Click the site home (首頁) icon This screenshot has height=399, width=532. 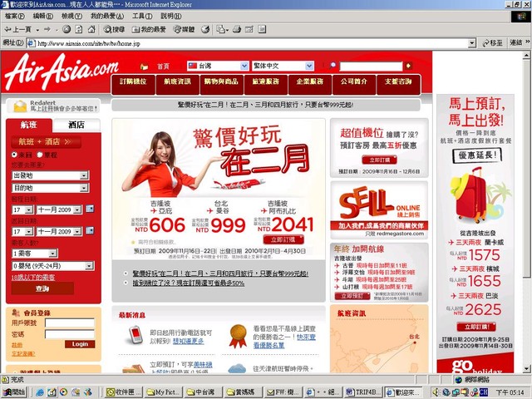click(x=144, y=66)
